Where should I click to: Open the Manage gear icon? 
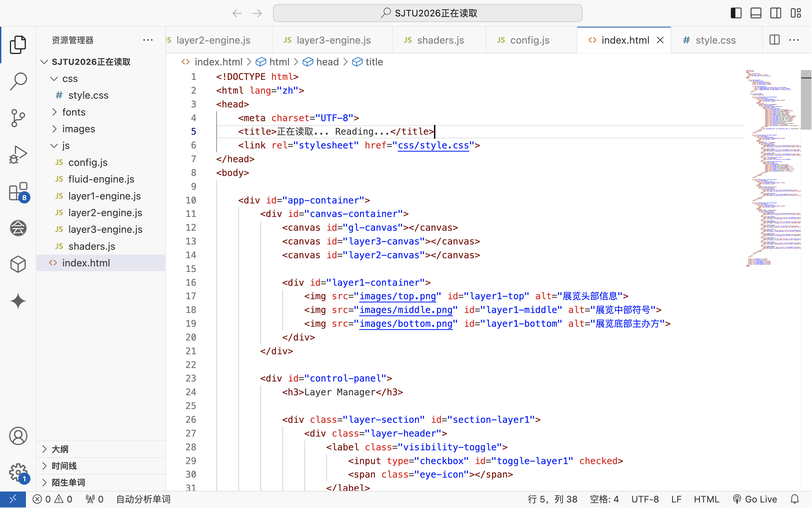click(x=18, y=473)
